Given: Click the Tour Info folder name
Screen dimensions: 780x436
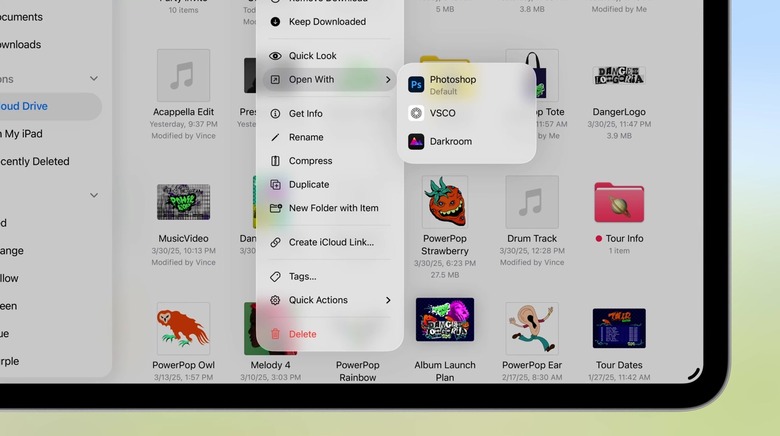Looking at the screenshot, I should (624, 238).
